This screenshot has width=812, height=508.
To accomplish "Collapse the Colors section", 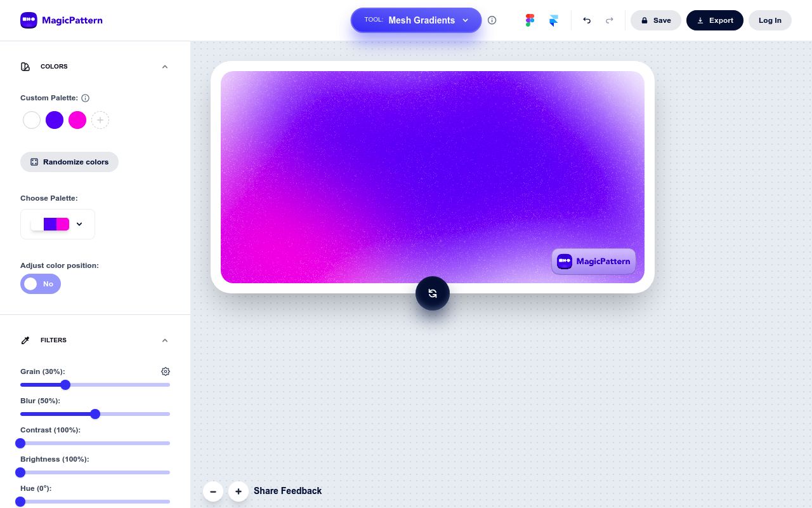I will tap(165, 67).
